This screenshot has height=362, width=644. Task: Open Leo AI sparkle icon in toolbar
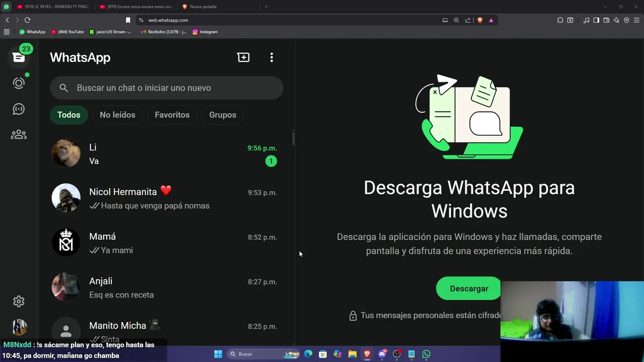pyautogui.click(x=616, y=20)
